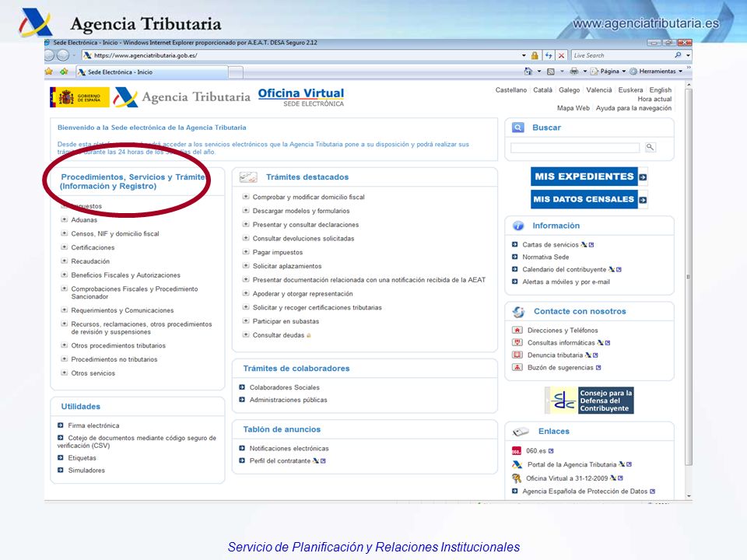The width and height of the screenshot is (747, 560).
Task: Open Calendario del contribuyente link
Action: point(564,269)
